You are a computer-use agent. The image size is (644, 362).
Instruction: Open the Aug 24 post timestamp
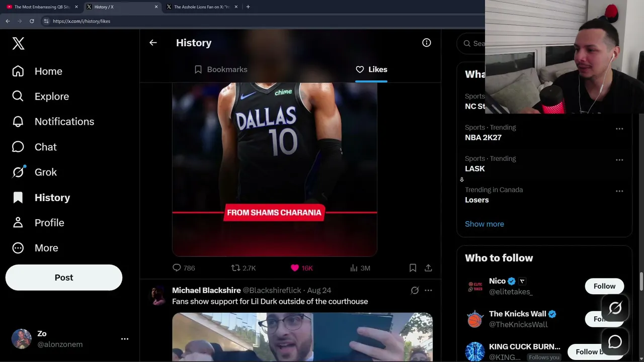click(x=319, y=290)
